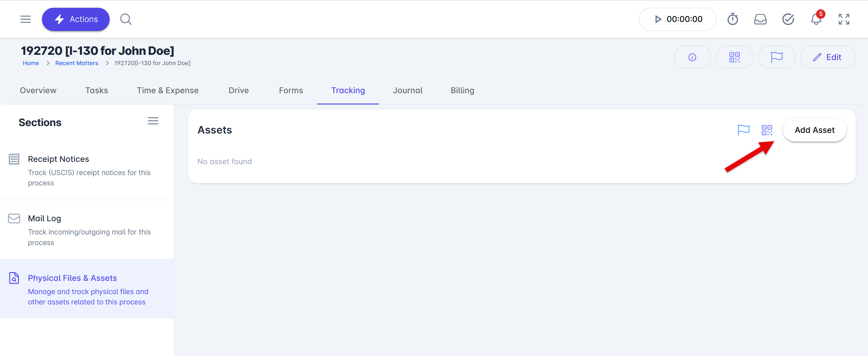Open the matter QR code button

[x=734, y=57]
